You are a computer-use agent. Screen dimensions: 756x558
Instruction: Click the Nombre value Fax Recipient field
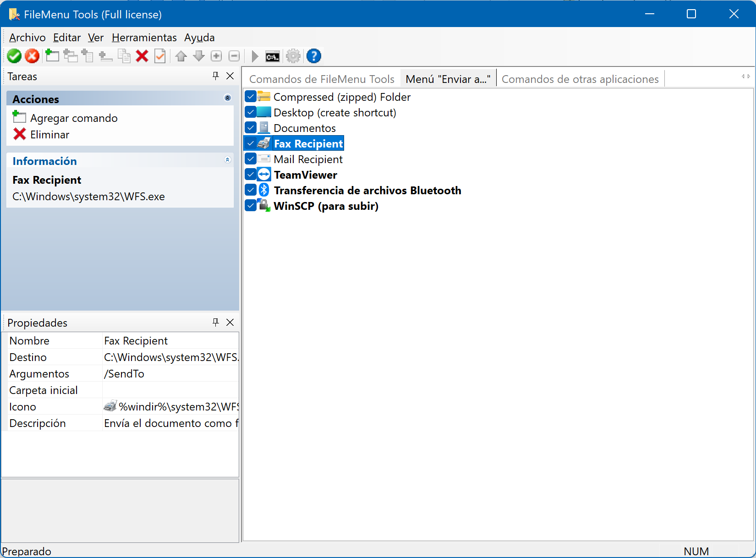170,340
